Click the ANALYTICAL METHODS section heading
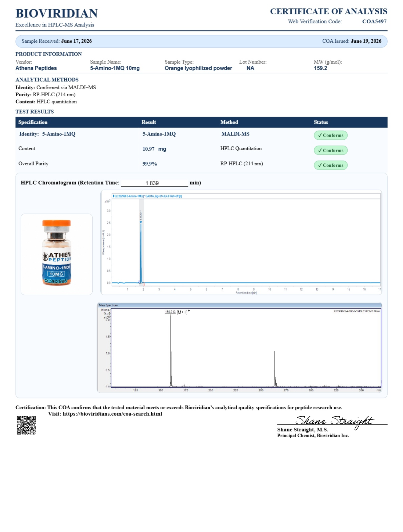403x532 pixels. (x=47, y=80)
